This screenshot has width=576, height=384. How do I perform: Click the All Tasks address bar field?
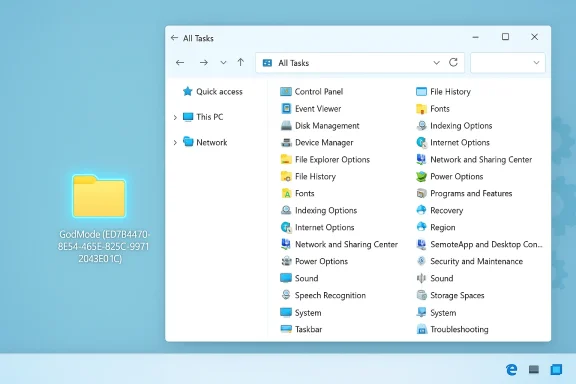(360, 63)
